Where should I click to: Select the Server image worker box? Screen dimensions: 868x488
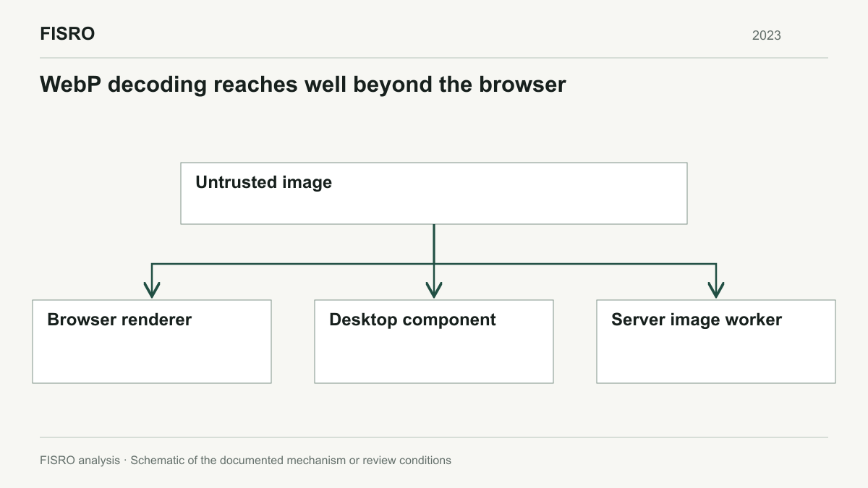pos(716,341)
